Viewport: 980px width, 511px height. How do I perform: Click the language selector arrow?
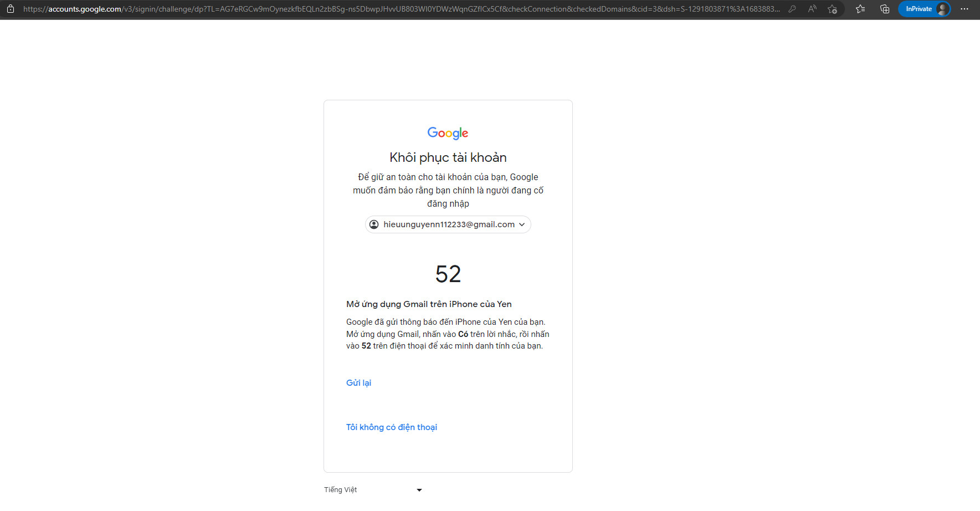pos(419,490)
